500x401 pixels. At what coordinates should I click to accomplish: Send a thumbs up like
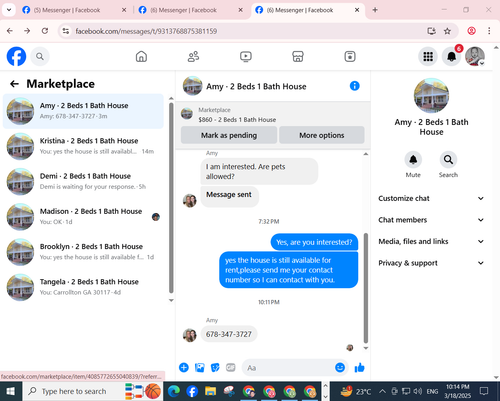point(360,368)
